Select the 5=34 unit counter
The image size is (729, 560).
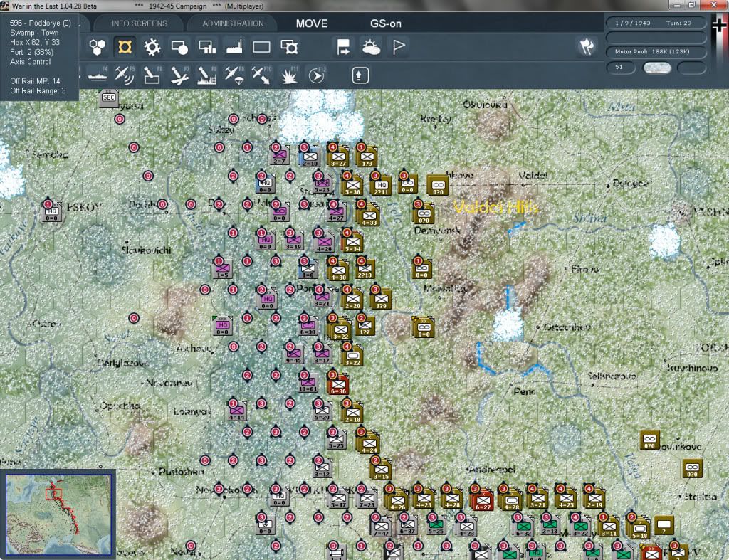[352, 242]
